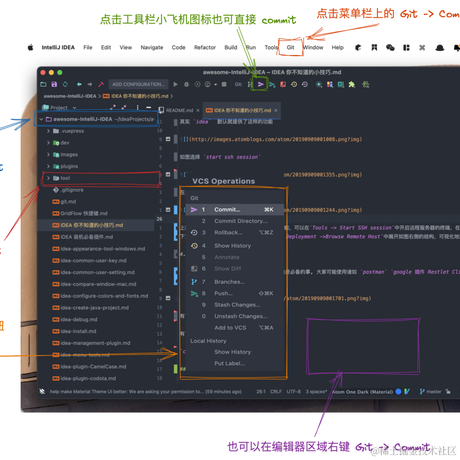Image resolution: width=460 pixels, height=460 pixels.
Task: Click the Run play icon in toolbar
Action: pyautogui.click(x=175, y=84)
